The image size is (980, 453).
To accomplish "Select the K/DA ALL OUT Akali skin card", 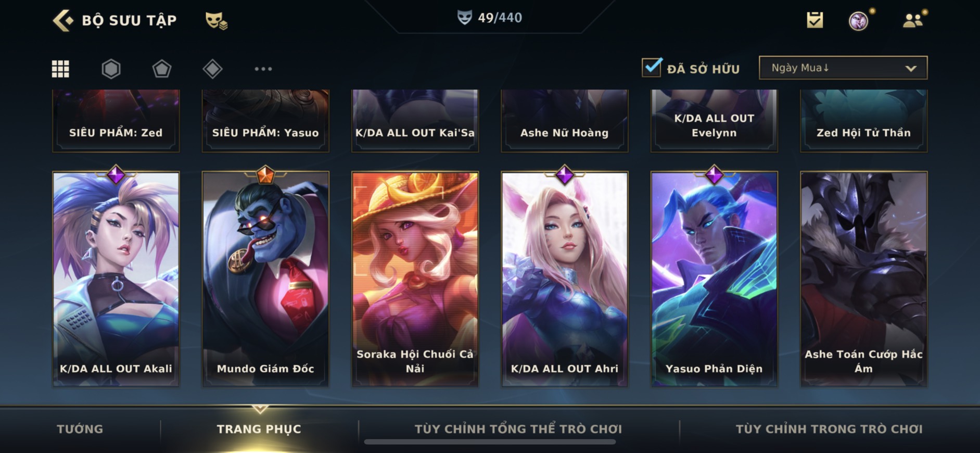I will 116,279.
